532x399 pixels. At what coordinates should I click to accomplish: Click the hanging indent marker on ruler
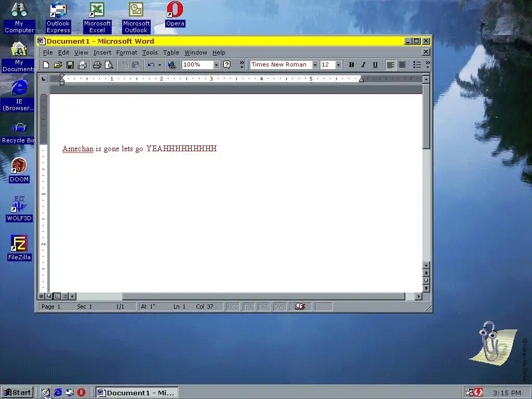click(62, 80)
